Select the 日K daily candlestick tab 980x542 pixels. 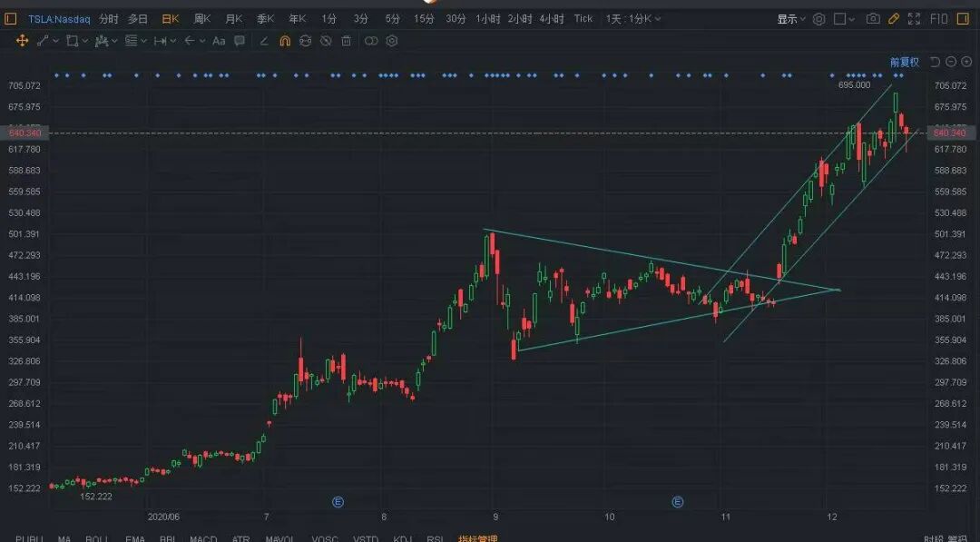[170, 19]
